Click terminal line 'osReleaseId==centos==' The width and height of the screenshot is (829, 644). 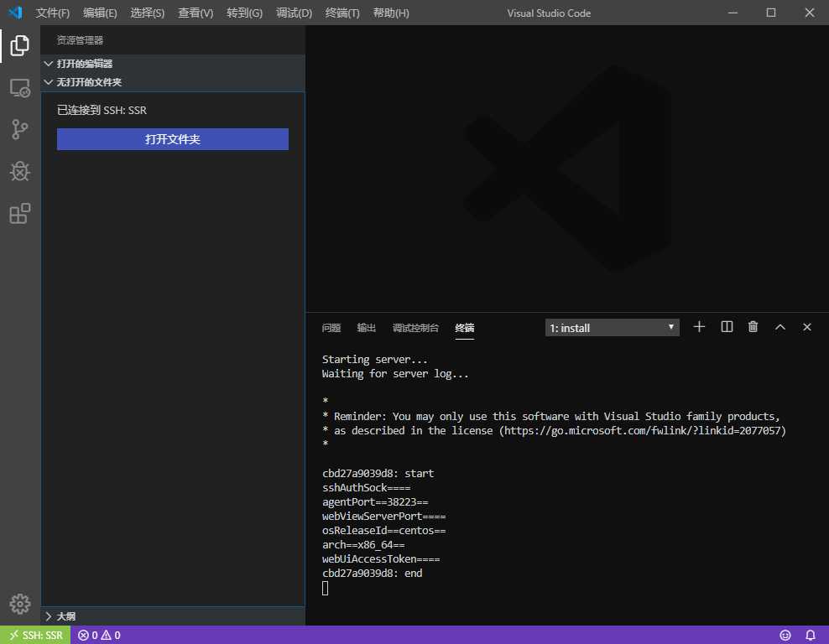pos(383,531)
